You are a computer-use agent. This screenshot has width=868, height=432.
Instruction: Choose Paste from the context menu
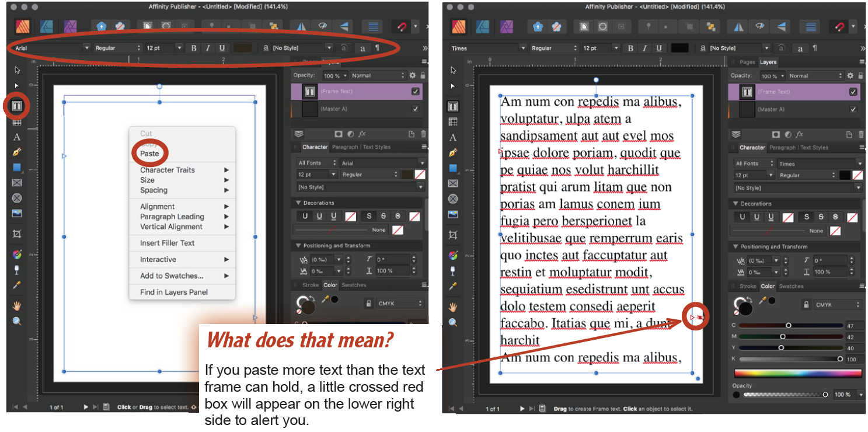coord(149,154)
